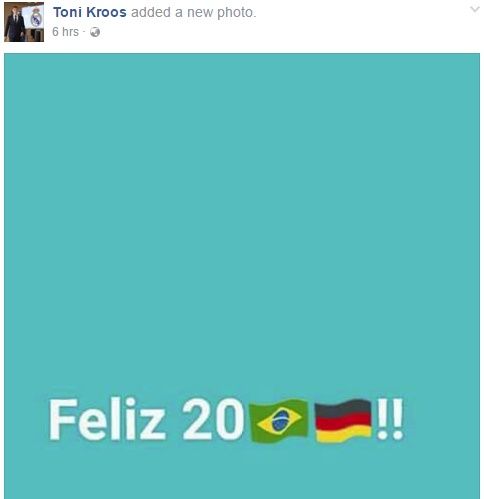Click the double exclamation marks
The image size is (484, 499).
pyautogui.click(x=390, y=419)
